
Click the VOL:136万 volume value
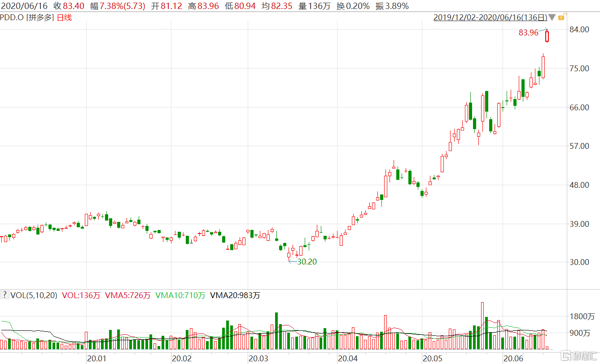(81, 295)
